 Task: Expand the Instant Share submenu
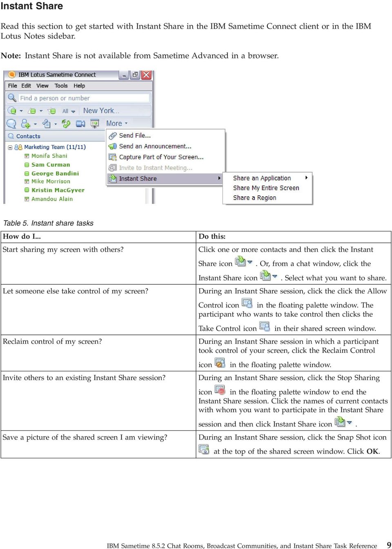point(219,178)
